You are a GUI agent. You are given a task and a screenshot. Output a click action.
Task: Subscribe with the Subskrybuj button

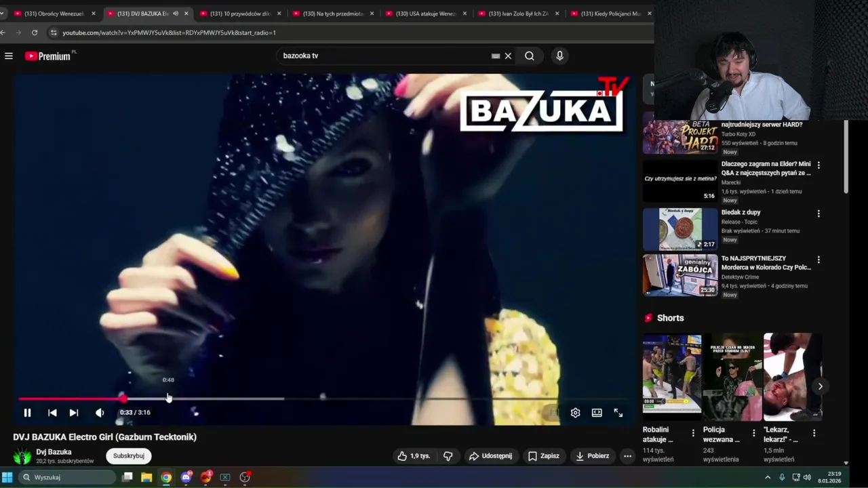pos(129,456)
